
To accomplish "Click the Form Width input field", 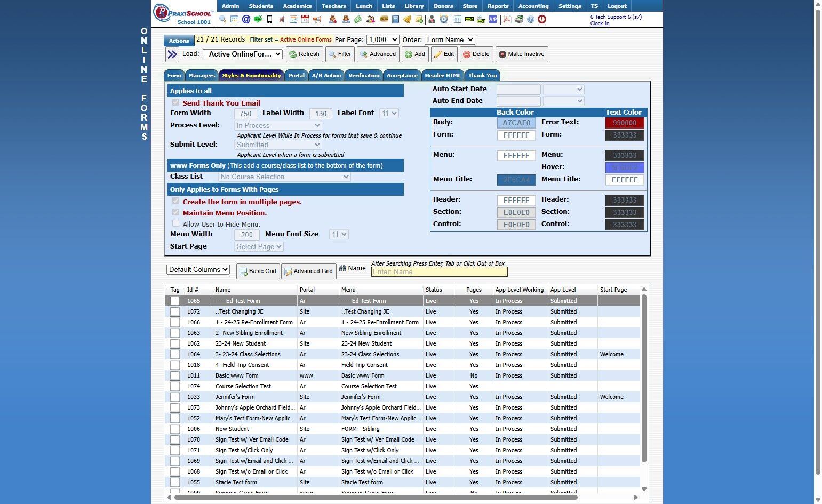I will (x=245, y=114).
